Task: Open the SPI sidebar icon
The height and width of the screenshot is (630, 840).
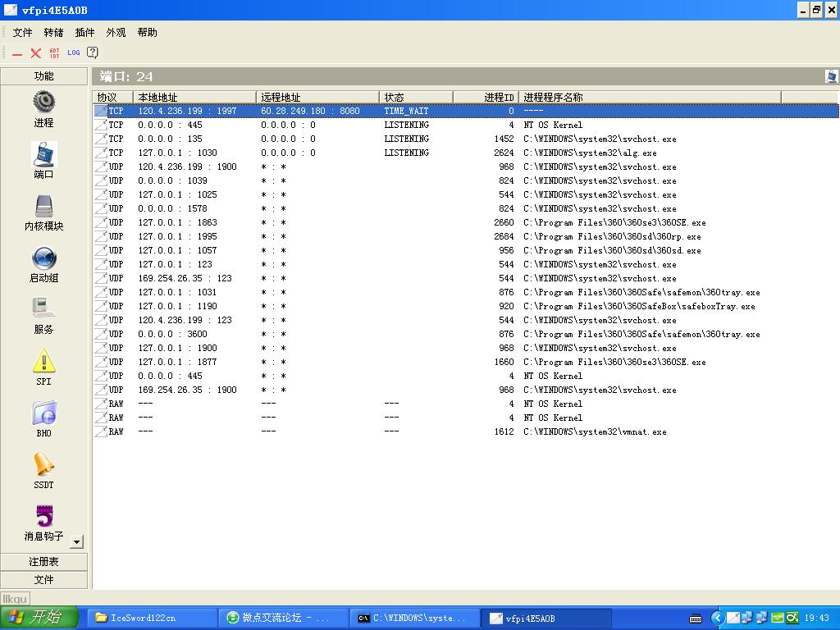Action: 43,361
